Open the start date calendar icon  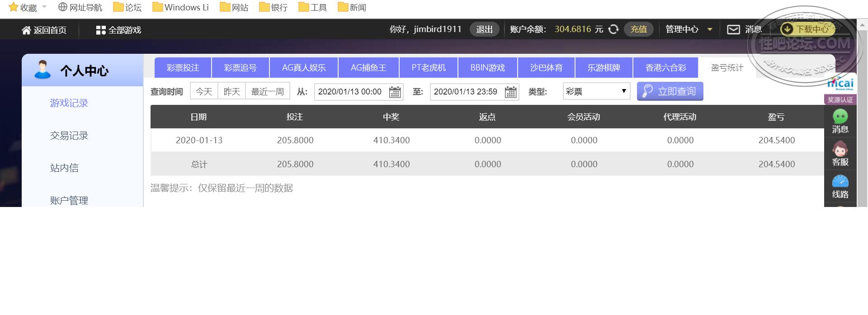point(395,92)
